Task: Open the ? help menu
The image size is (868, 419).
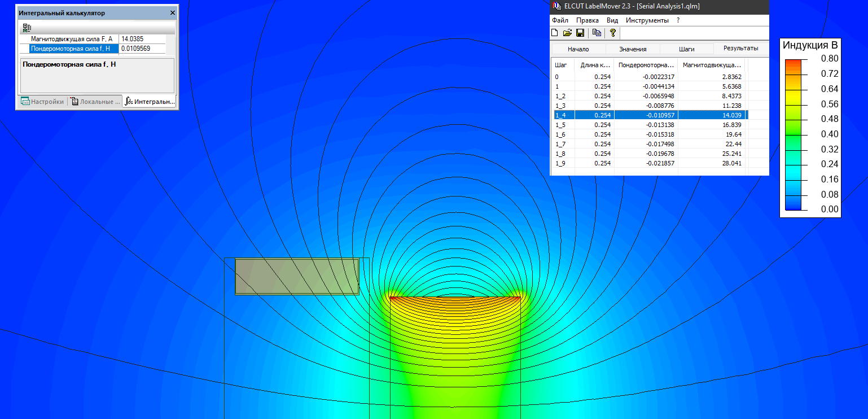Action: click(678, 20)
